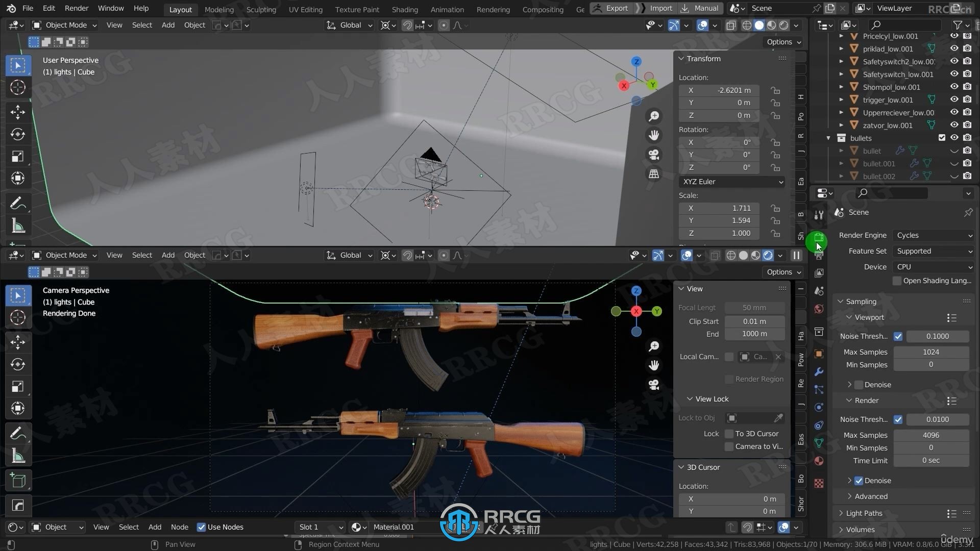Image resolution: width=980 pixels, height=551 pixels.
Task: Disable render Denoise checkbox
Action: (x=859, y=481)
